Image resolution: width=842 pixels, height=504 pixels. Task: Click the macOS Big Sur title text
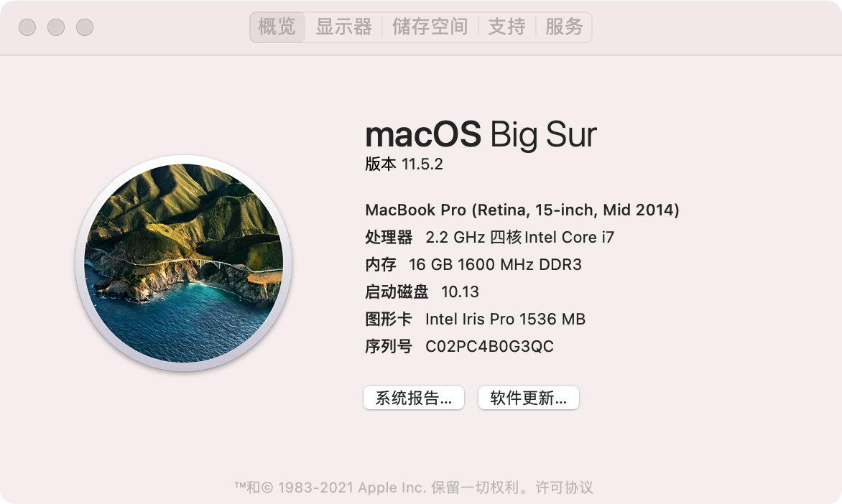pyautogui.click(x=480, y=134)
